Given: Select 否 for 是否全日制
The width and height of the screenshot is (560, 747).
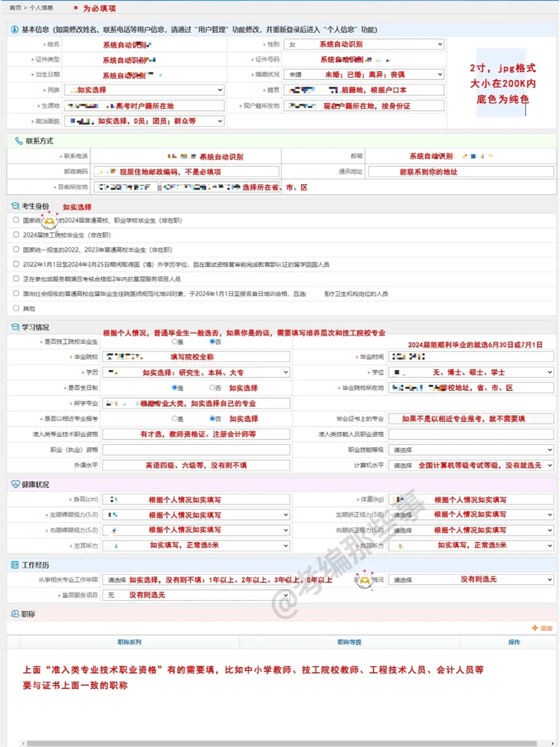Looking at the screenshot, I should 212,388.
